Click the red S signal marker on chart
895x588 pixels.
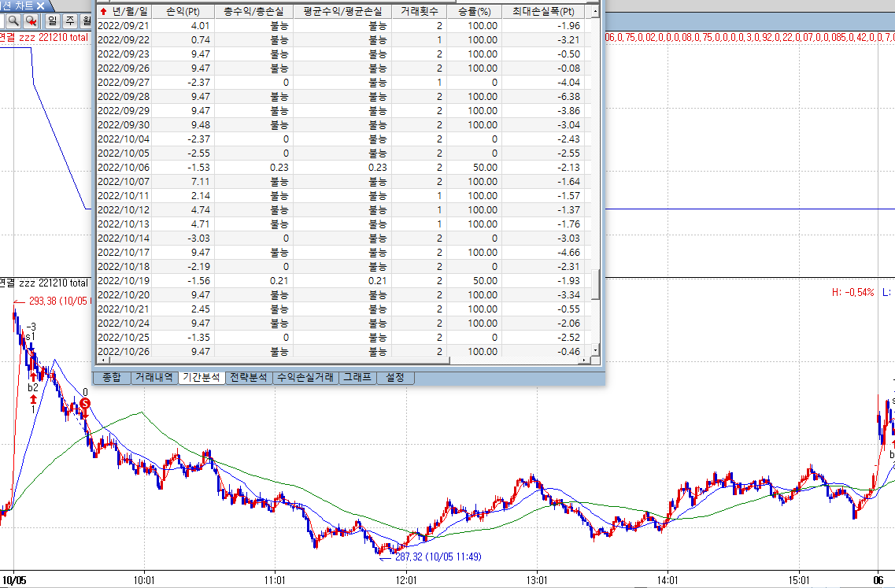point(84,403)
